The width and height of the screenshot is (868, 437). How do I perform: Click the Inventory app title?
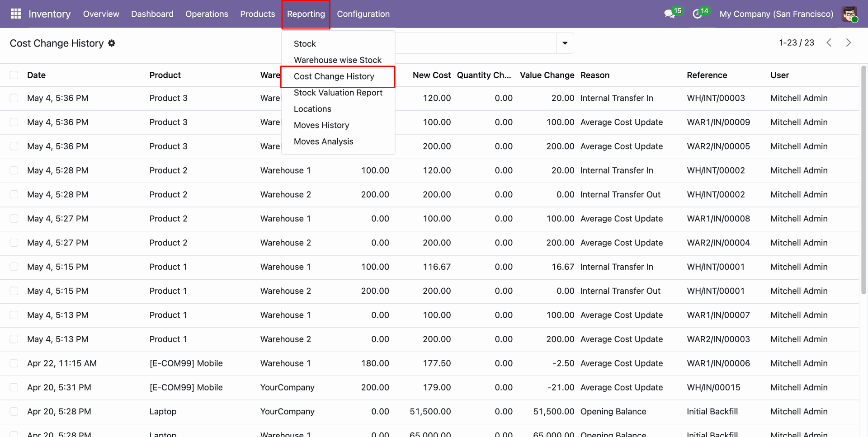coord(49,14)
